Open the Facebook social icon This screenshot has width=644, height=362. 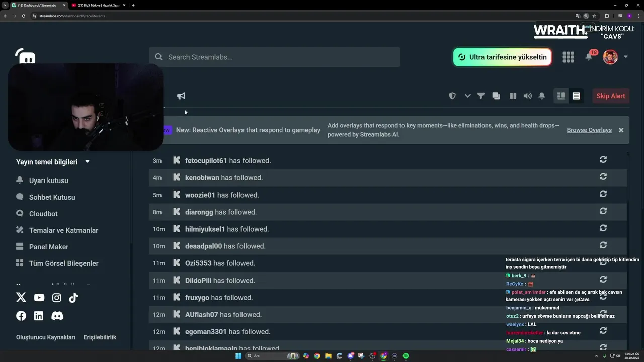[x=21, y=316]
